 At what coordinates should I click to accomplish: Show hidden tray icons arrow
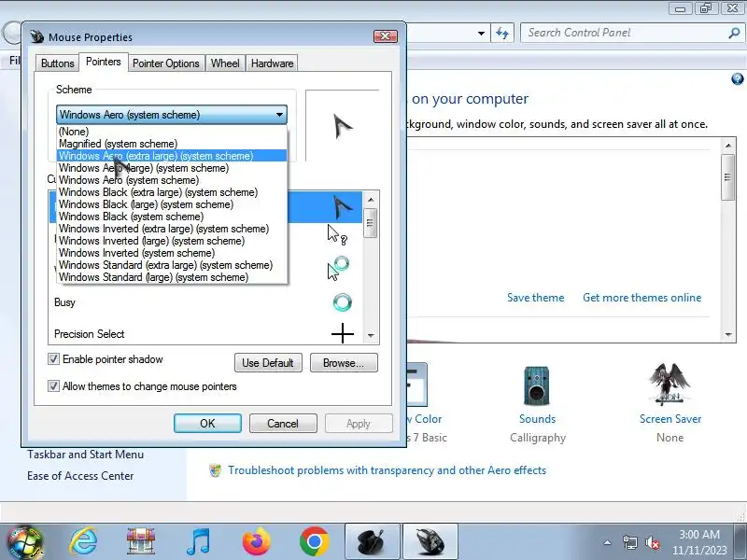pyautogui.click(x=608, y=542)
